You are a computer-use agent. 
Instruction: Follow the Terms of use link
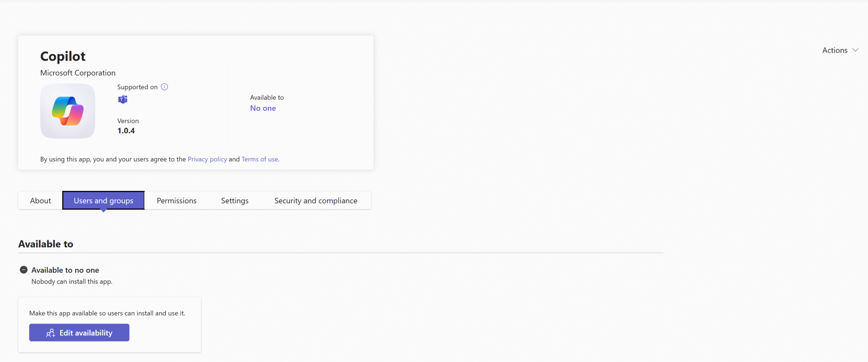click(260, 159)
